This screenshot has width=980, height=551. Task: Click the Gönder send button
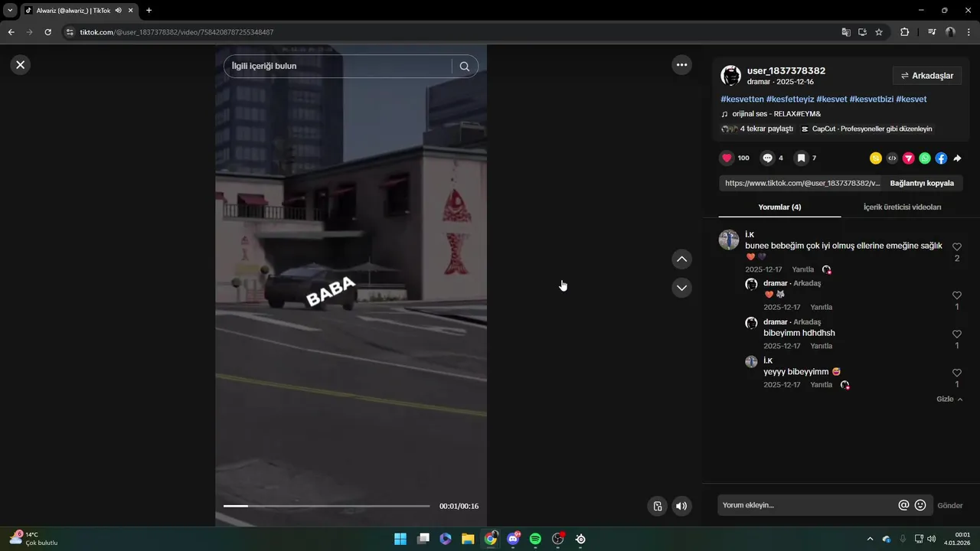(950, 505)
